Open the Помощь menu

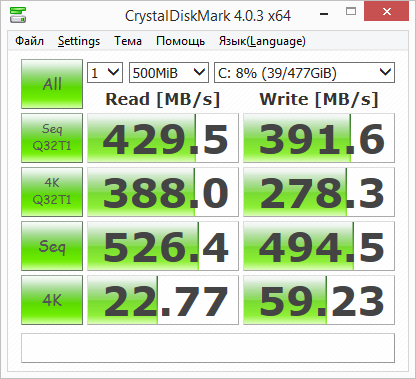coord(180,41)
